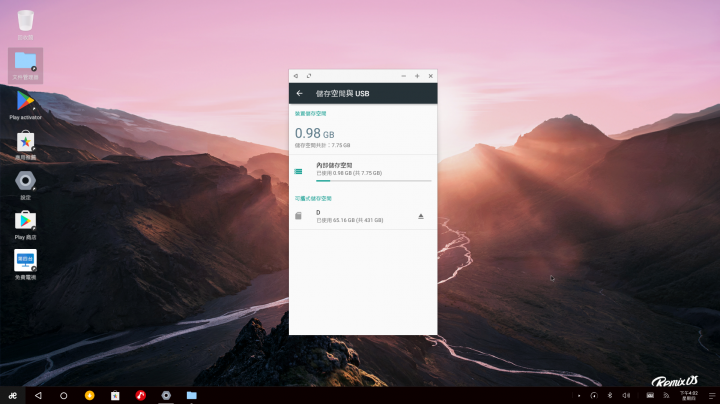
Task: Expand the hidden tray icons arrow
Action: click(x=579, y=395)
